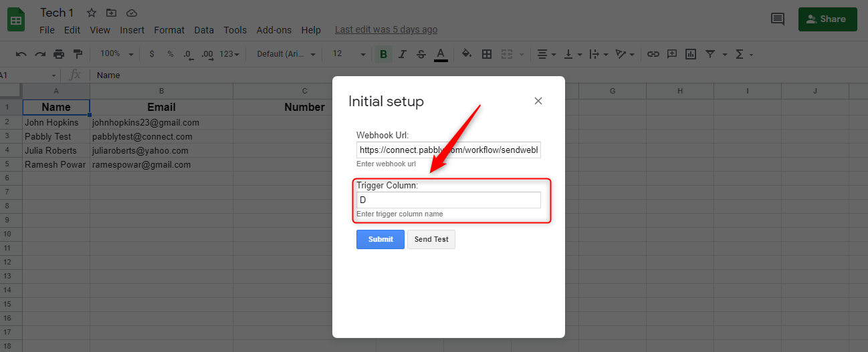Click 'Last edit was 5 days ago' link
Screen dimensions: 868x352
click(386, 29)
